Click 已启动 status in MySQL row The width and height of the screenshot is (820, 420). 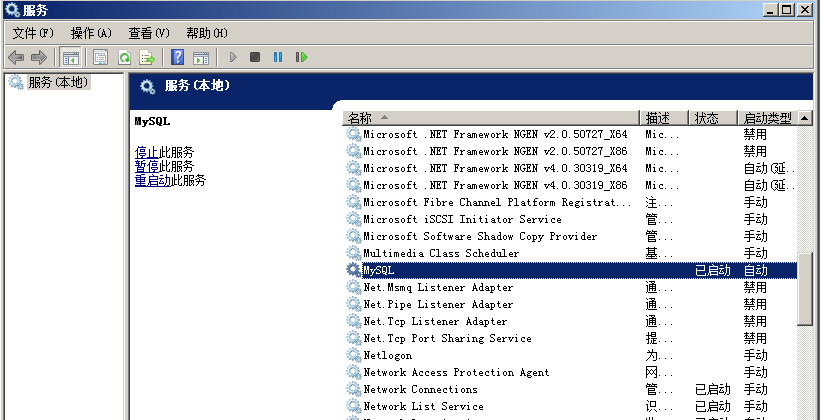coord(712,270)
